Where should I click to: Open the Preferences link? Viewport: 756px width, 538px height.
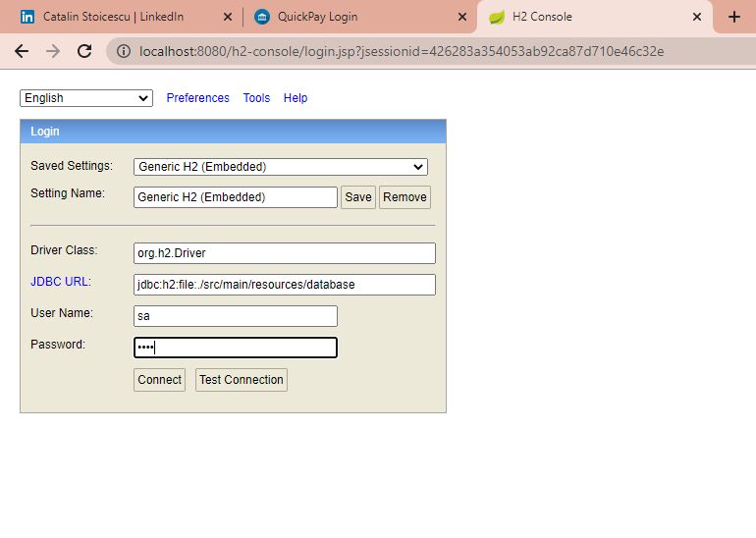tap(197, 98)
